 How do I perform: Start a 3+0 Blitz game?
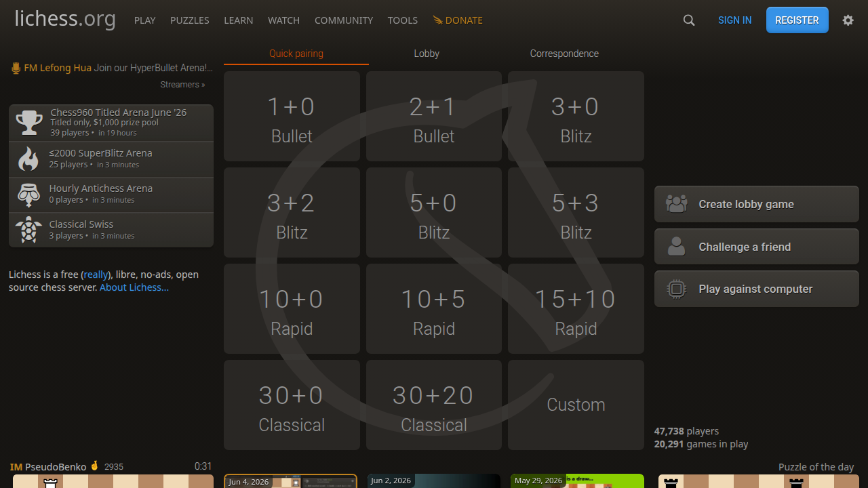click(576, 117)
